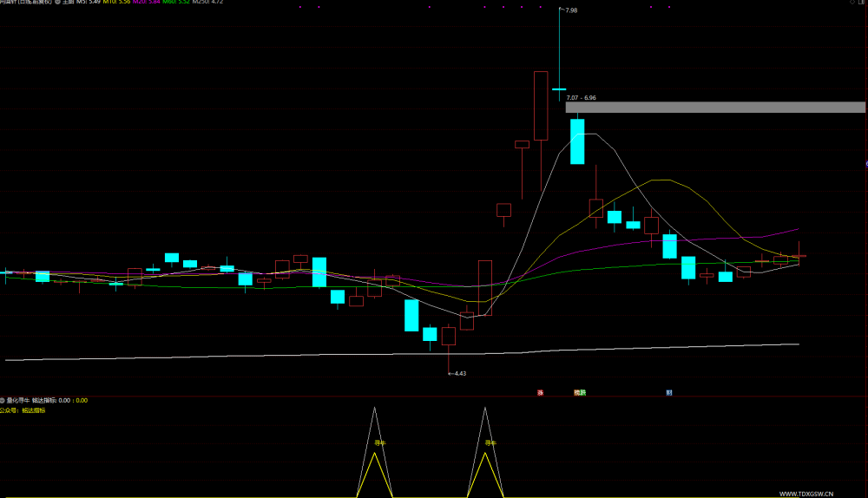The height and width of the screenshot is (498, 868).
Task: Expand the 量化寻牛 sub-indicator dropdown circle
Action: point(3,400)
